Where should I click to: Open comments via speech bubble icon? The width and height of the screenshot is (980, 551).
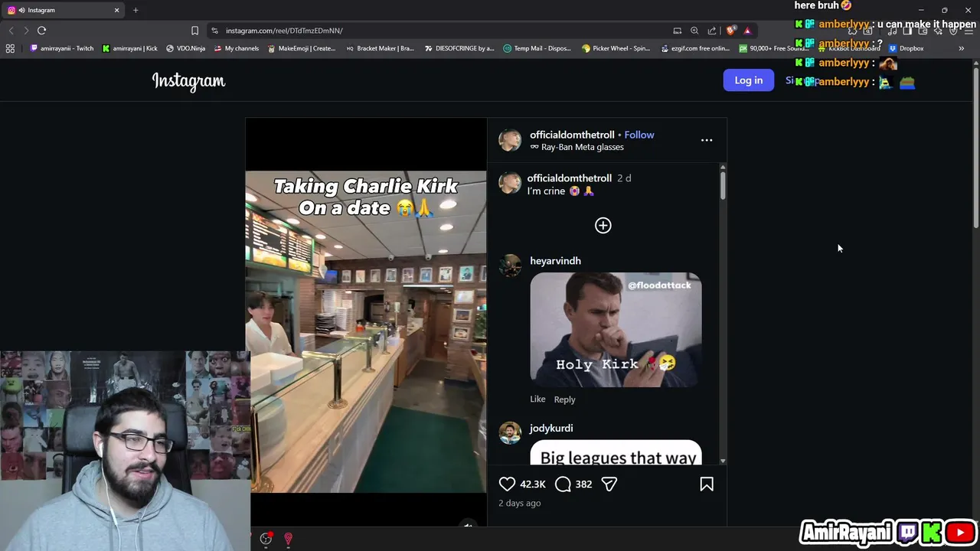click(563, 484)
